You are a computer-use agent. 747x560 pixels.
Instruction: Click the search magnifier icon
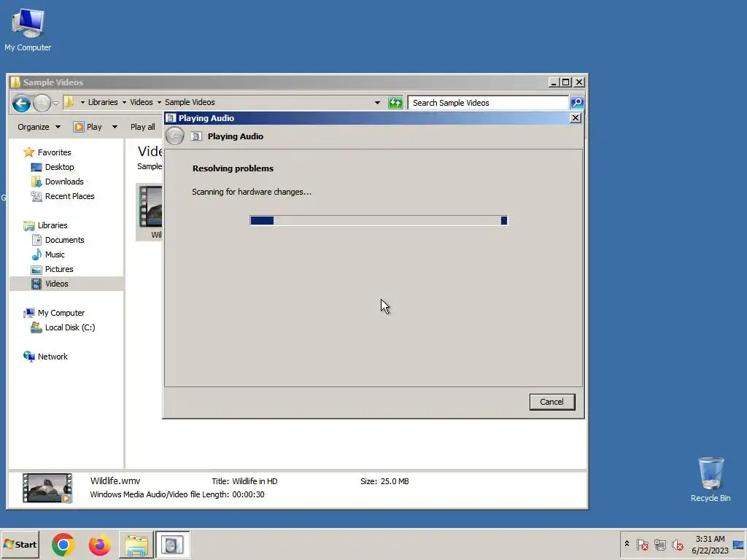(x=577, y=102)
